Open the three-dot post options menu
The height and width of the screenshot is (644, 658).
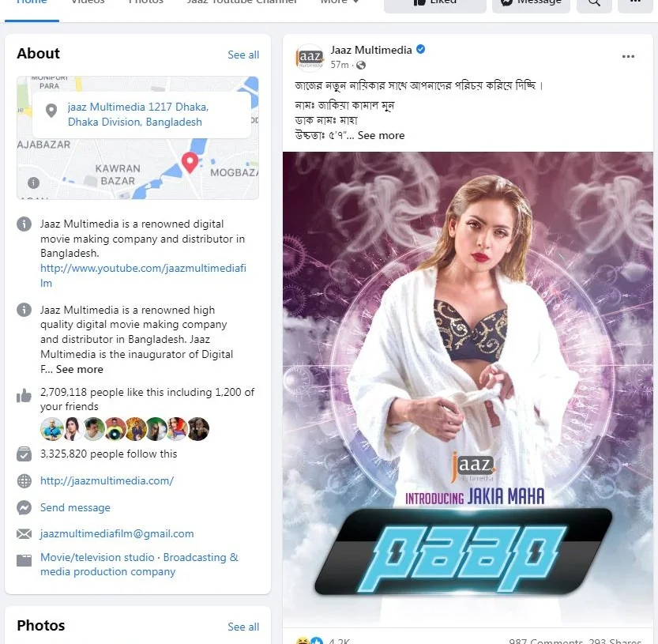tap(628, 56)
